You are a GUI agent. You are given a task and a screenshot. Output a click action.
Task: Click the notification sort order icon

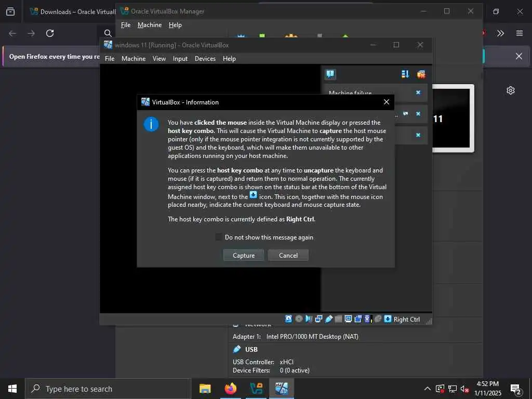coord(405,74)
